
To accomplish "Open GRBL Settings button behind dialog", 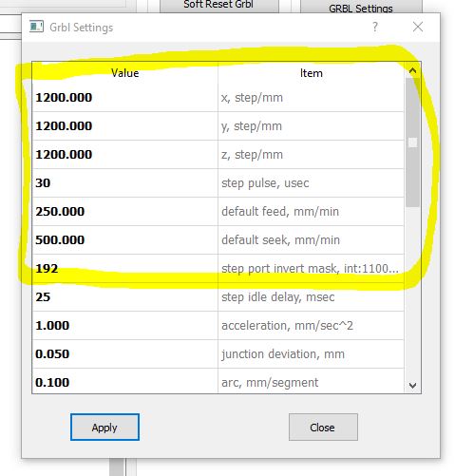I will tap(361, 7).
